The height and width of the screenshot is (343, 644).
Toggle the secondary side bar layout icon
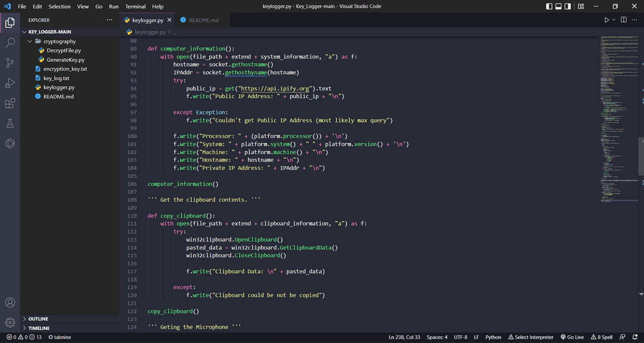(568, 6)
